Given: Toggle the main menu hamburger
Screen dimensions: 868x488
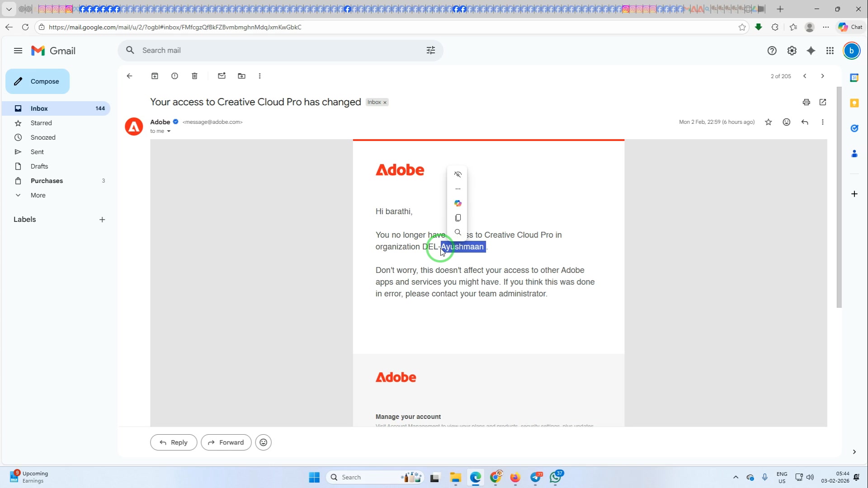Looking at the screenshot, I should coord(18,51).
